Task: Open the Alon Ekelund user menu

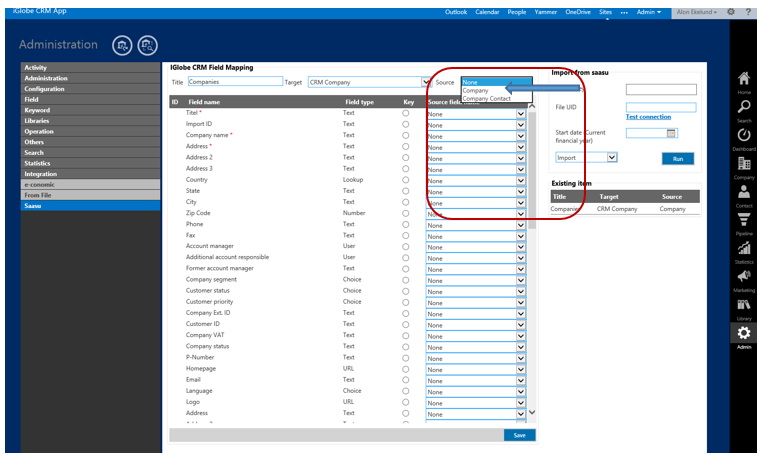Action: click(x=696, y=12)
